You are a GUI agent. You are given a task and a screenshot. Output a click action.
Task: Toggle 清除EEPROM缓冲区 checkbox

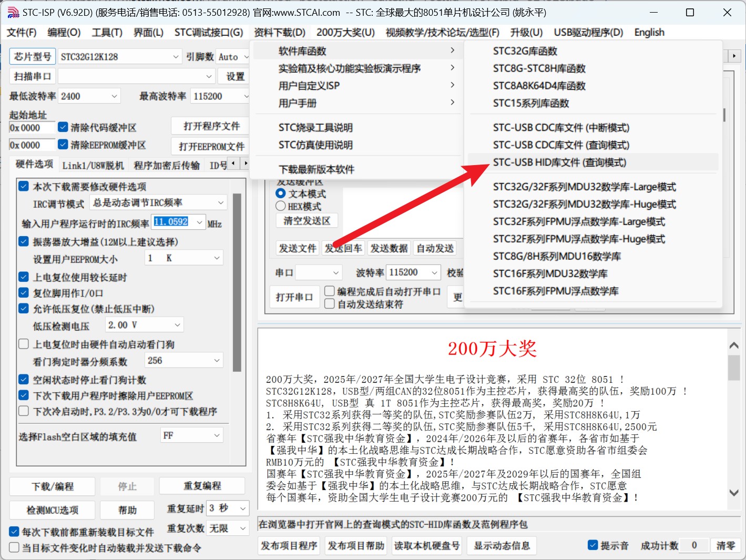tap(63, 144)
